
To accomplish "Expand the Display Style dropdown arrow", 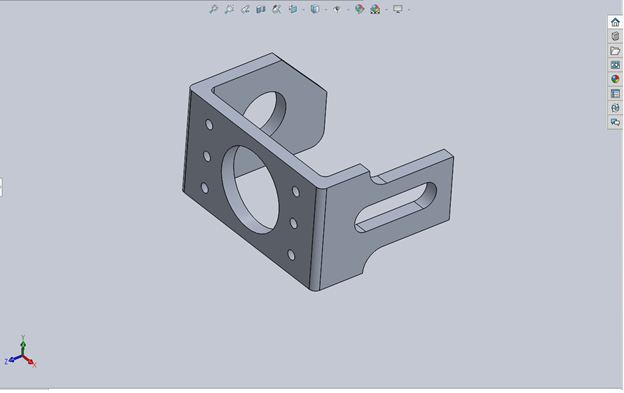I will pos(326,10).
